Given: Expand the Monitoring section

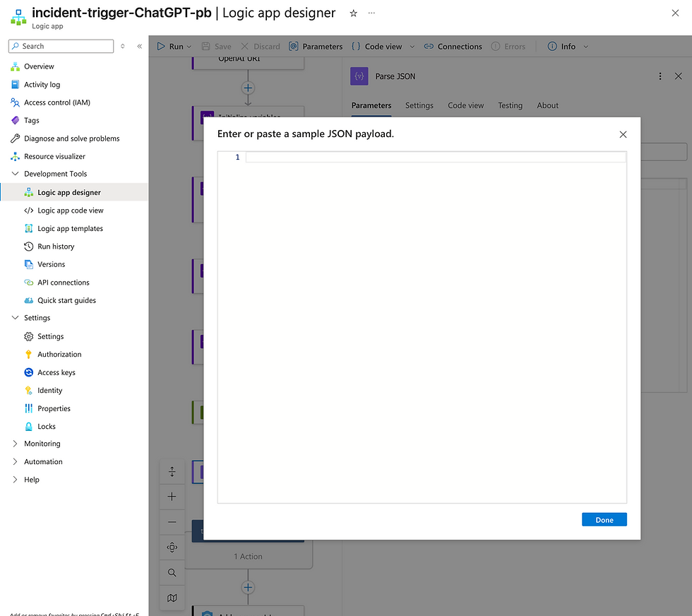Looking at the screenshot, I should (15, 444).
